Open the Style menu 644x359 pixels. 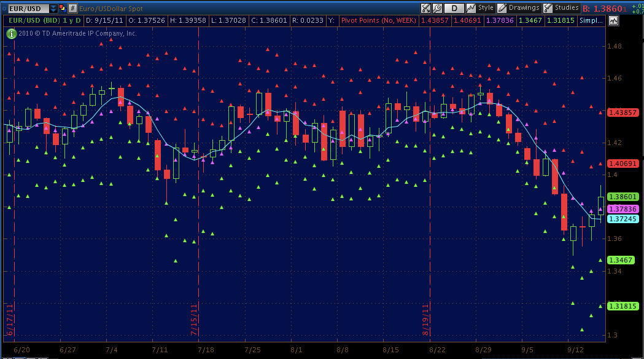coord(486,8)
